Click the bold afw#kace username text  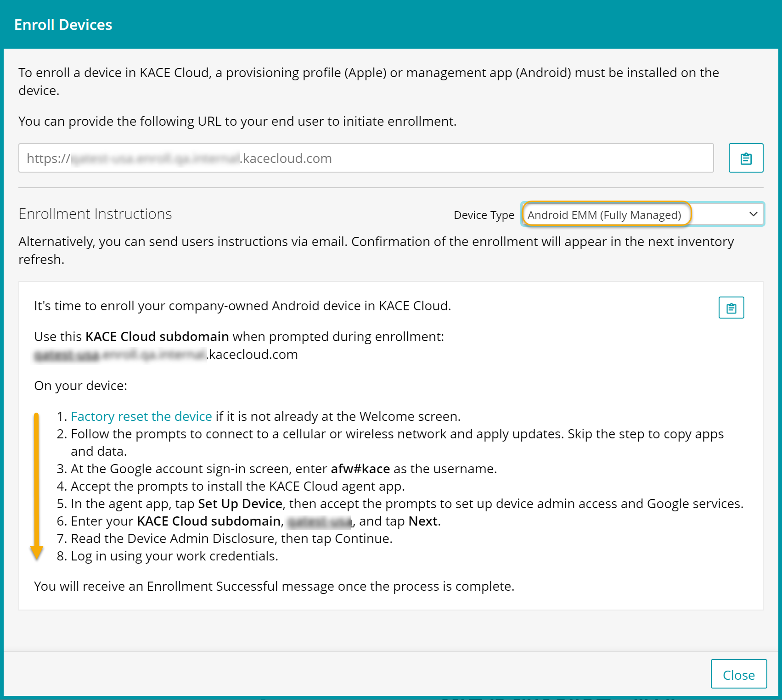click(x=360, y=469)
